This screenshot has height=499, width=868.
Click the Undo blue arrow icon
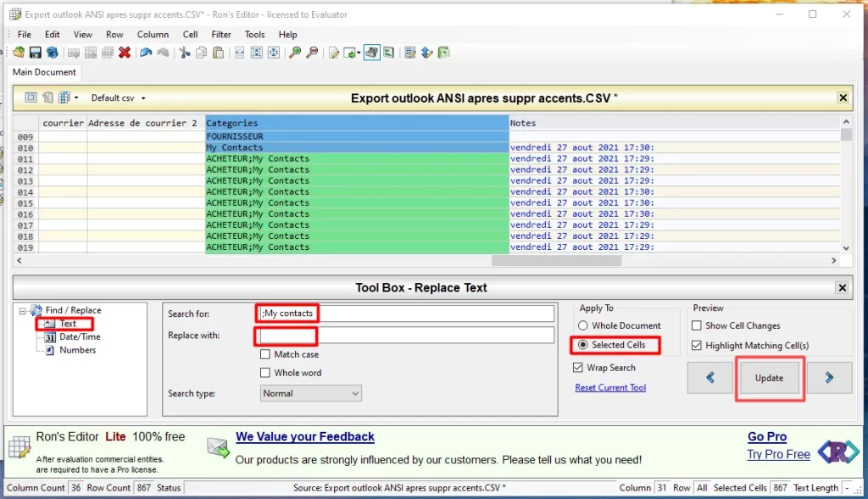click(x=146, y=53)
